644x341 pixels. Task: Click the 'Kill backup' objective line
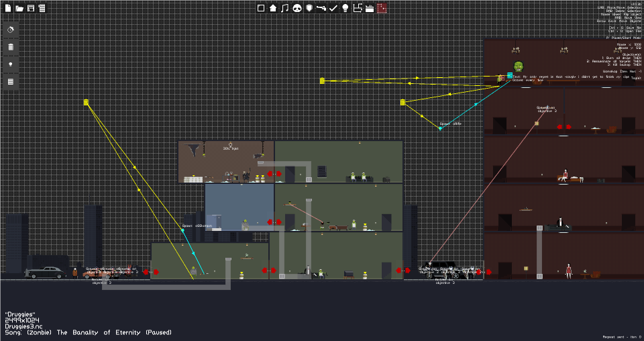pos(624,64)
